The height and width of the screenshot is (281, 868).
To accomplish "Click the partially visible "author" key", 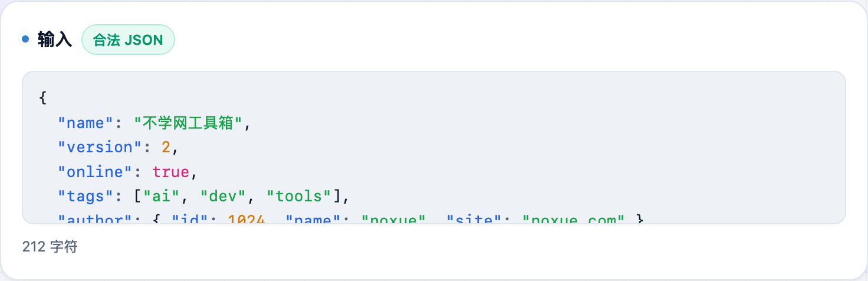I will pyautogui.click(x=94, y=220).
